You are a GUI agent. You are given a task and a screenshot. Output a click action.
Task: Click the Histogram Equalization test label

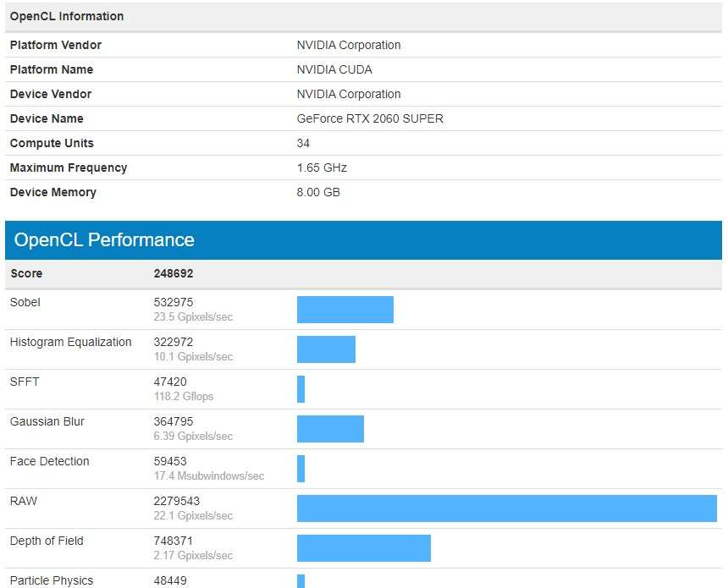[71, 342]
